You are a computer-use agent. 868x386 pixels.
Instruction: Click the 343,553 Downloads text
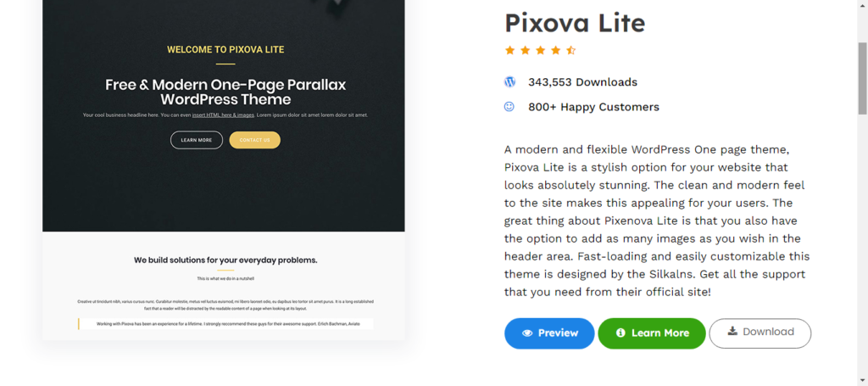(582, 82)
